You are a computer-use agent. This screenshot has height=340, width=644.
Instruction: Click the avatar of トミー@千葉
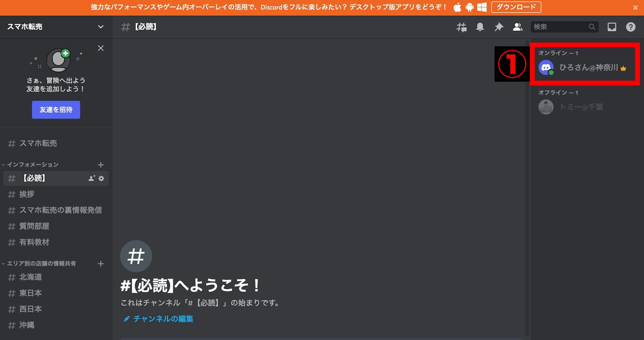[x=546, y=107]
